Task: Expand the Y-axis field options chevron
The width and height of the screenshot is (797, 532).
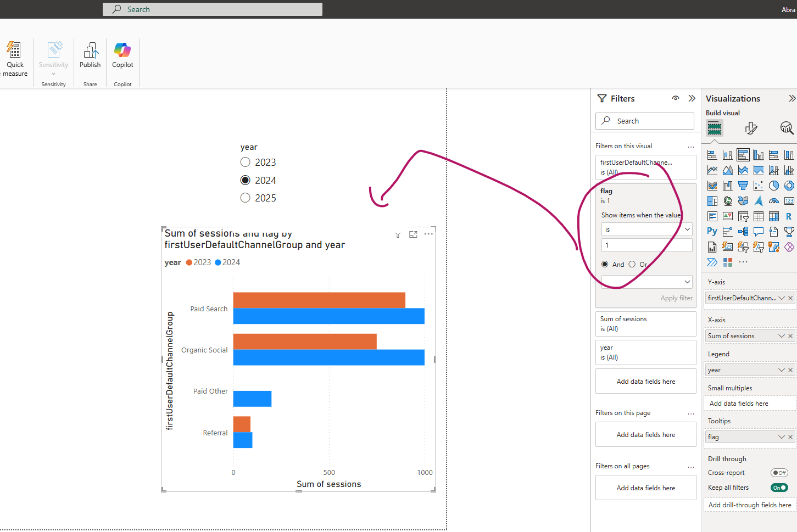Action: [782, 298]
